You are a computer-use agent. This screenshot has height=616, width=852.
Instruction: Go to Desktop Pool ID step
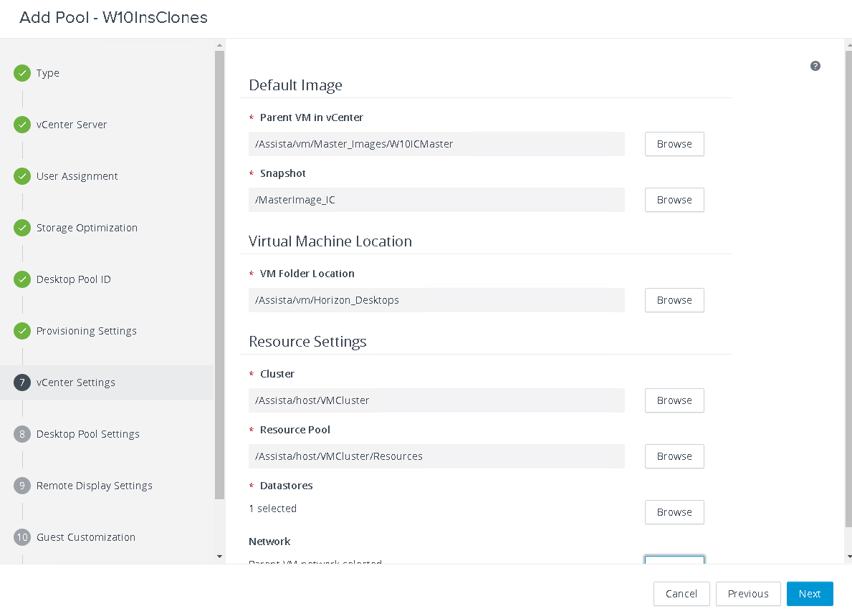point(73,279)
